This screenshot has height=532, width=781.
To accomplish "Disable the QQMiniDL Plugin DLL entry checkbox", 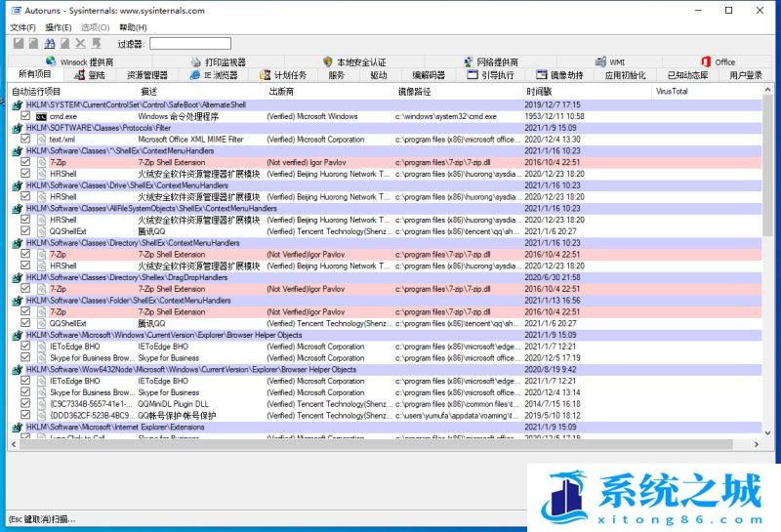I will 25,403.
